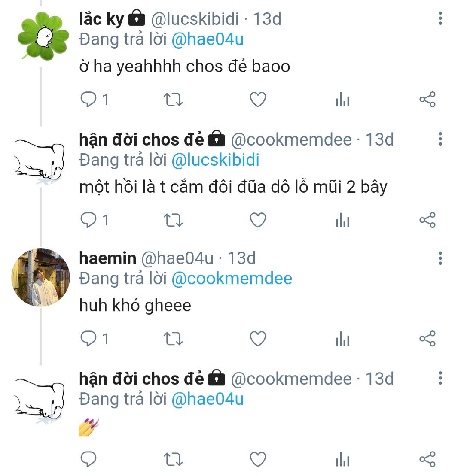
Task: Like the 'một hồi là t cắm' tweet
Action: click(x=258, y=220)
